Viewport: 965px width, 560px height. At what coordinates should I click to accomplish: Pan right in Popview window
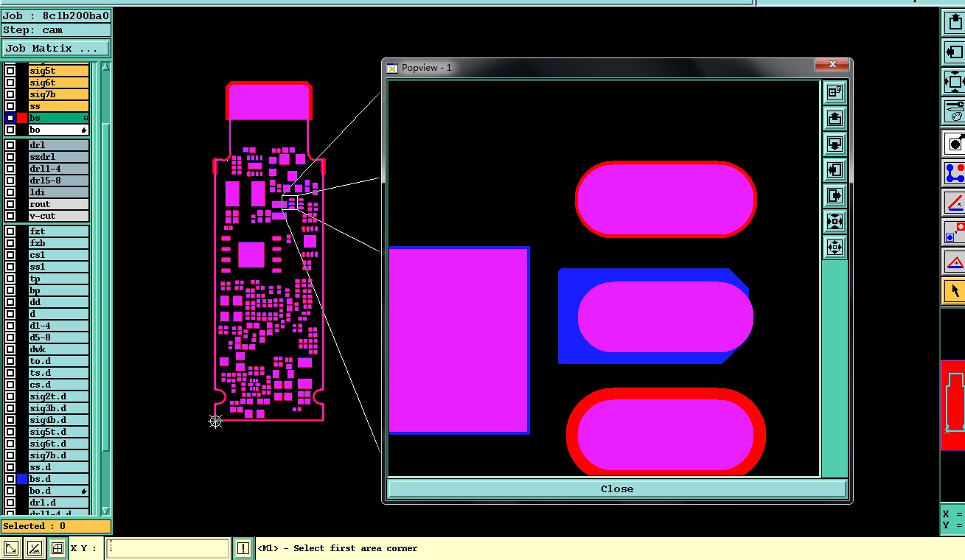coord(835,195)
